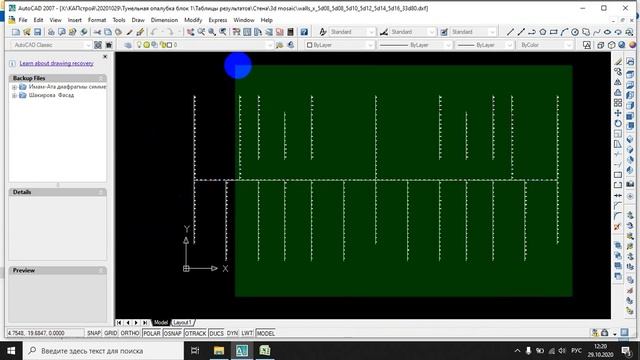Select the Array modify tool

click(618, 102)
